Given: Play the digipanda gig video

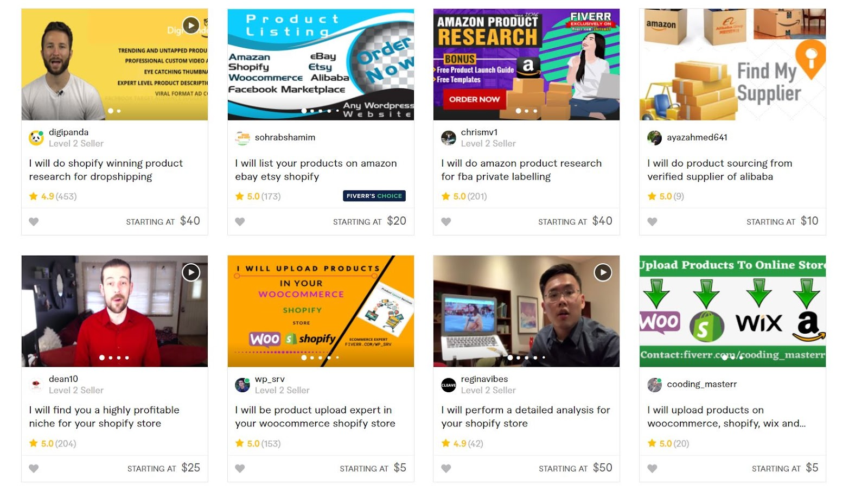Looking at the screenshot, I should click(191, 25).
